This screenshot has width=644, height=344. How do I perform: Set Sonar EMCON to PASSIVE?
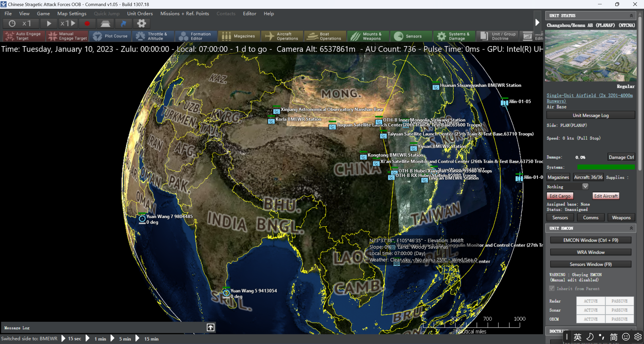coord(619,310)
